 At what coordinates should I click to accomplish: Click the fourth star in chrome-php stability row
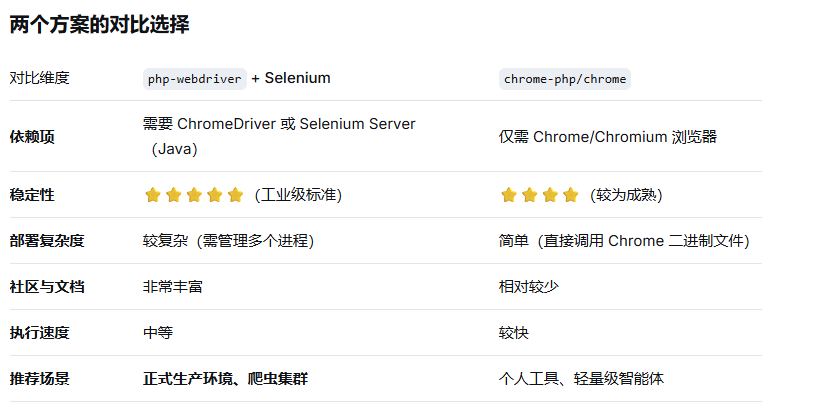(x=571, y=195)
